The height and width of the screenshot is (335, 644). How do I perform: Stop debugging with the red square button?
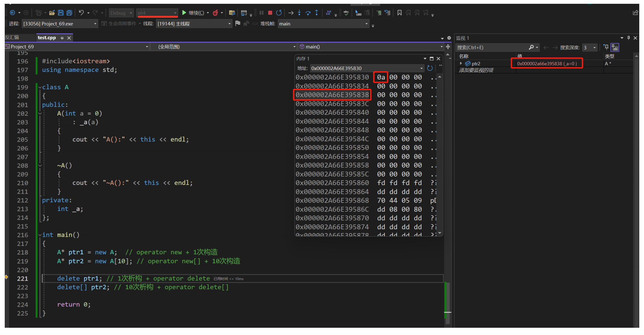[270, 13]
